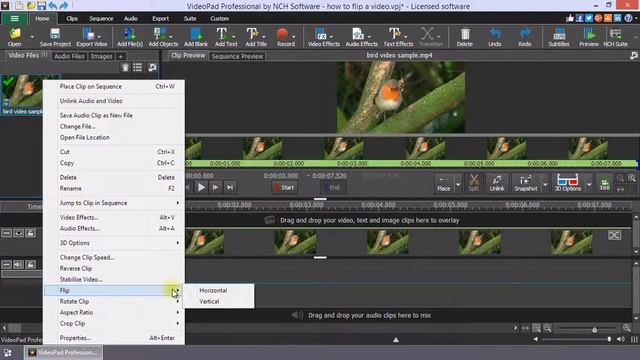Click the Split scissors icon
The width and height of the screenshot is (640, 360).
473,183
